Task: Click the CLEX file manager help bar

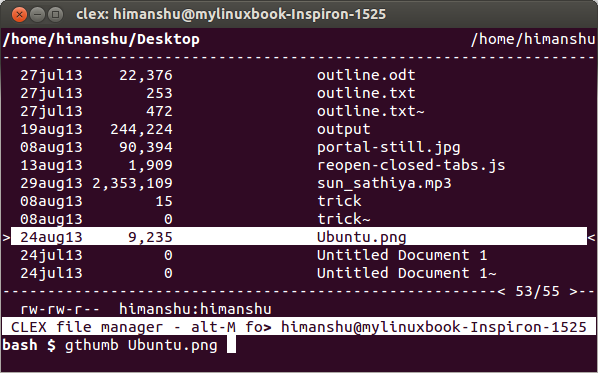Action: (299, 327)
